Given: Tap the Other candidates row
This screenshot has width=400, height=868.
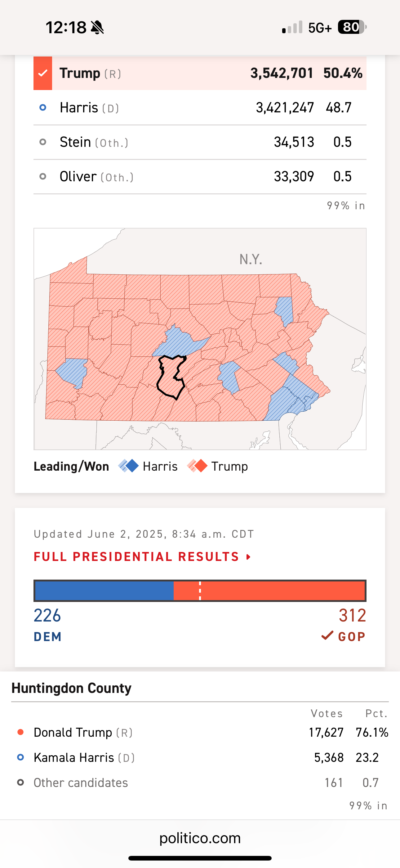Looking at the screenshot, I should tap(200, 782).
